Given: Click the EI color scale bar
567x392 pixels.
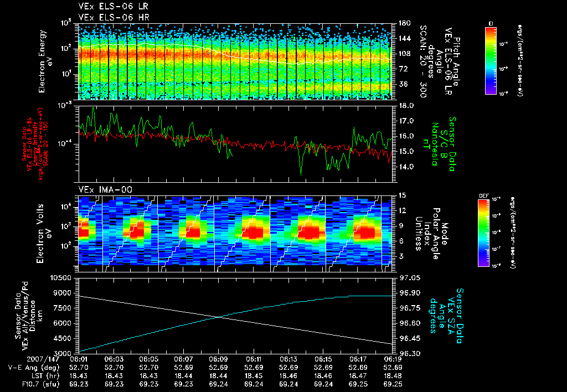Looking at the screenshot, I should click(x=491, y=61).
